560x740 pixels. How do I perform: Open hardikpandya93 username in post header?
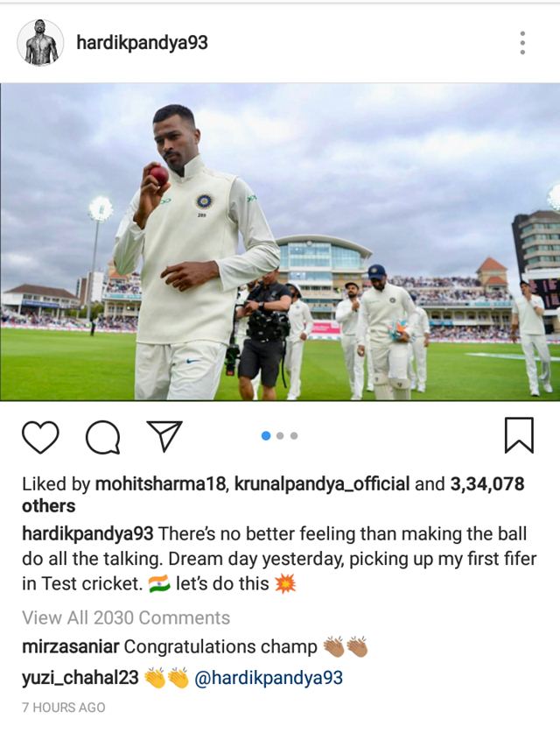point(142,43)
